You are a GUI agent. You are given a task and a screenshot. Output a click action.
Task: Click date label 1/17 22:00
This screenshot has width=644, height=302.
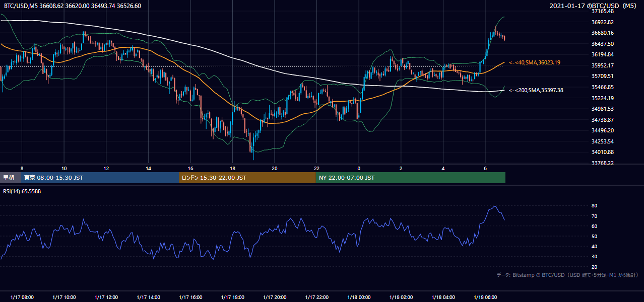(317, 297)
